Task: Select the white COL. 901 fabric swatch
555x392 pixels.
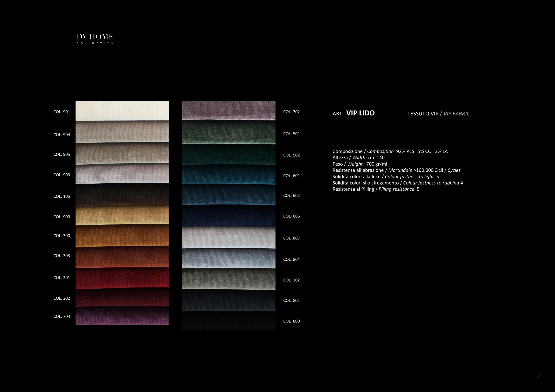Action: click(122, 111)
